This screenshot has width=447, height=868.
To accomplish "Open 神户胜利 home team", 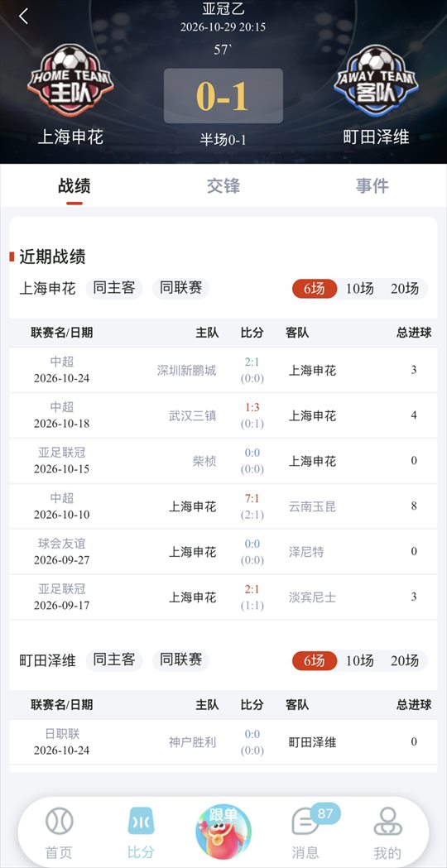I will coord(193,742).
